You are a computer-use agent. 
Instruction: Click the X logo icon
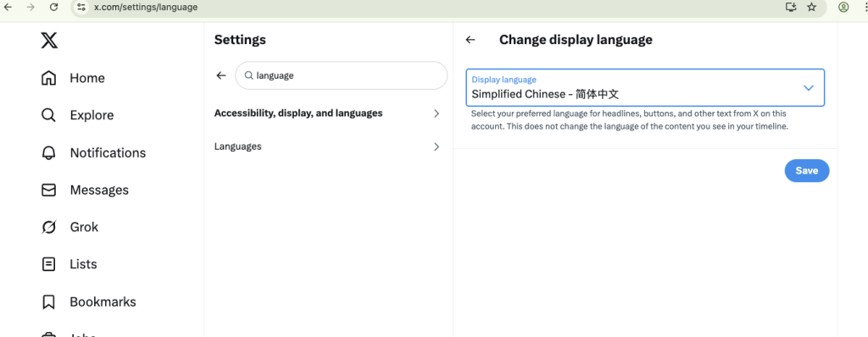point(49,41)
